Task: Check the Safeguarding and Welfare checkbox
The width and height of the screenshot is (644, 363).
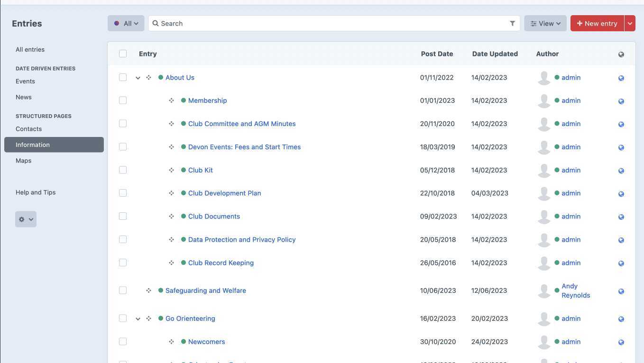Action: [123, 290]
